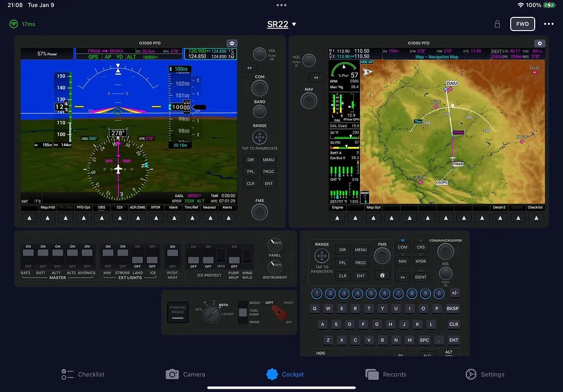This screenshot has width=563, height=392.
Task: Tap the MFD frequency swap arrow button
Action: (x=316, y=77)
